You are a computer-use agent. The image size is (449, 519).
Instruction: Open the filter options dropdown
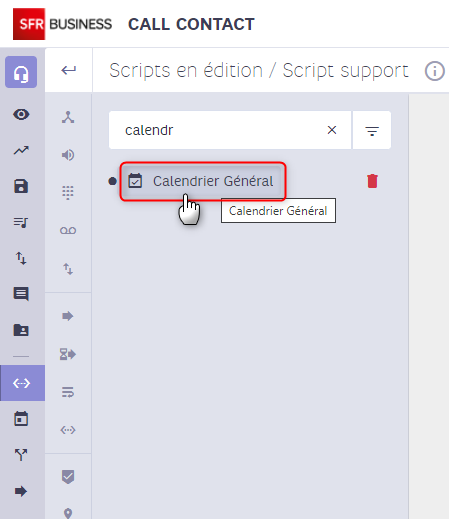tap(372, 130)
